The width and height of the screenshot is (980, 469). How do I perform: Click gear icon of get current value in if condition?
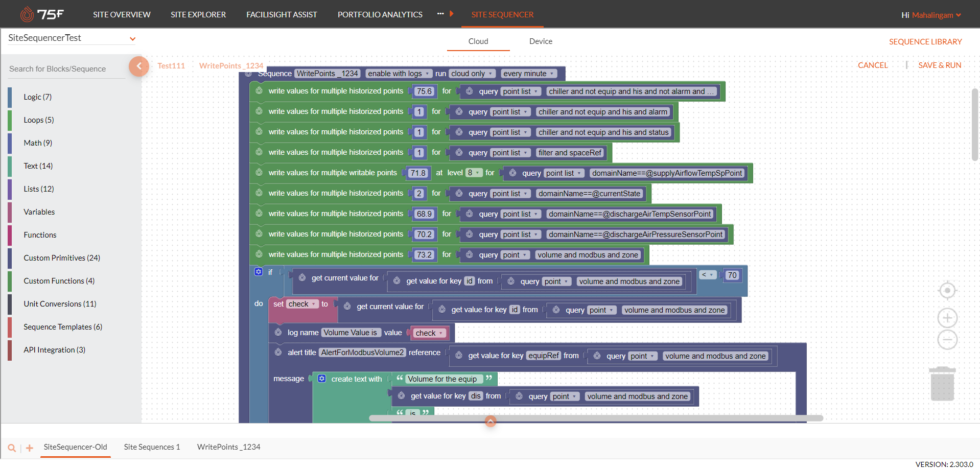302,277
